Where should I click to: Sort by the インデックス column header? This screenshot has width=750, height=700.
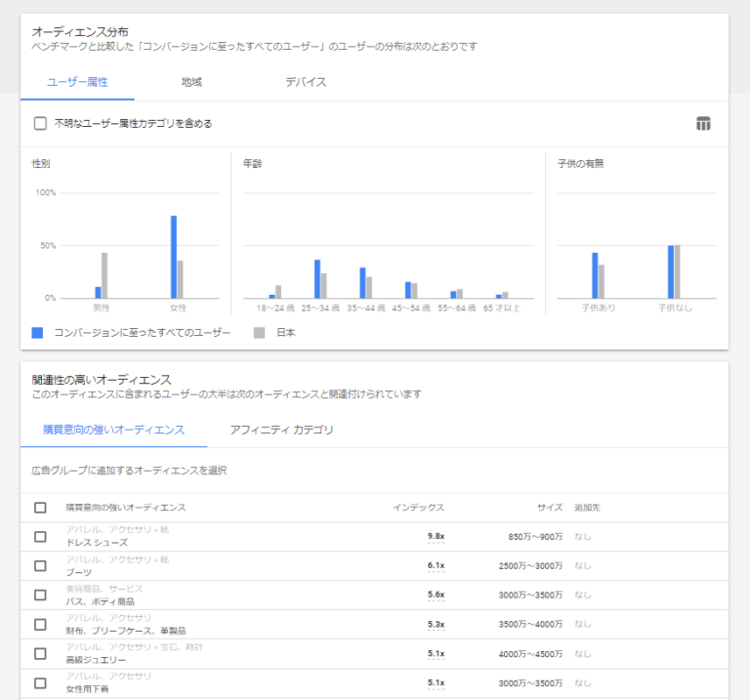click(419, 508)
